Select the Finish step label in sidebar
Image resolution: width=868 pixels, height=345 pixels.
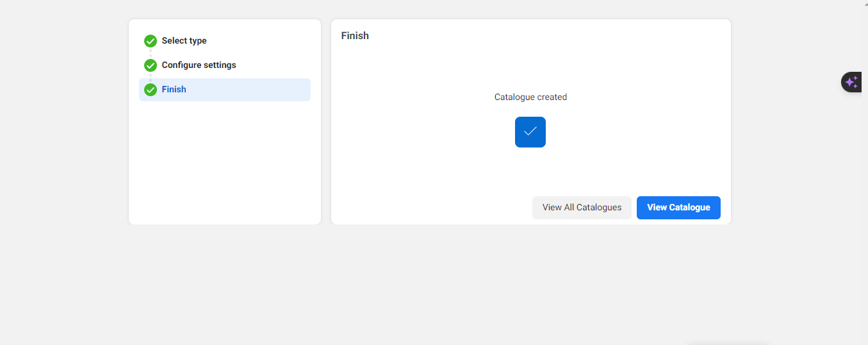point(174,90)
